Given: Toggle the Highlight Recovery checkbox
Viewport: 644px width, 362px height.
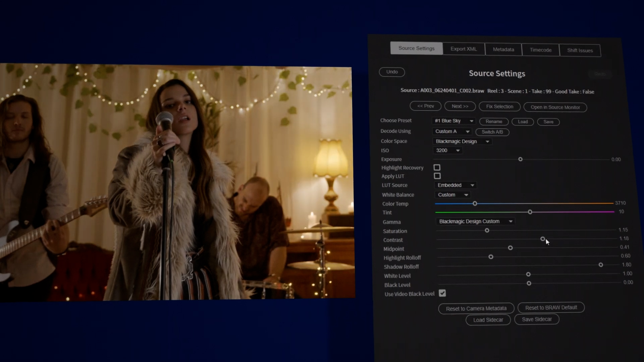Looking at the screenshot, I should [437, 167].
